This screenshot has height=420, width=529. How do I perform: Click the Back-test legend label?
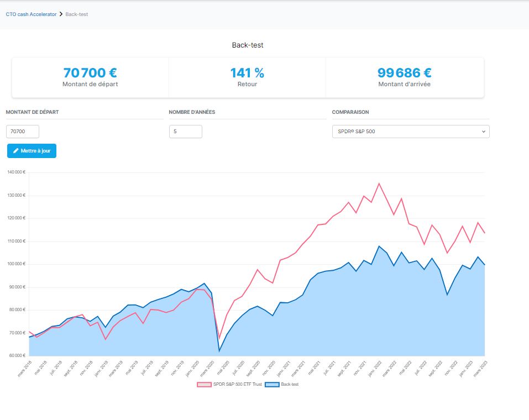pyautogui.click(x=290, y=384)
